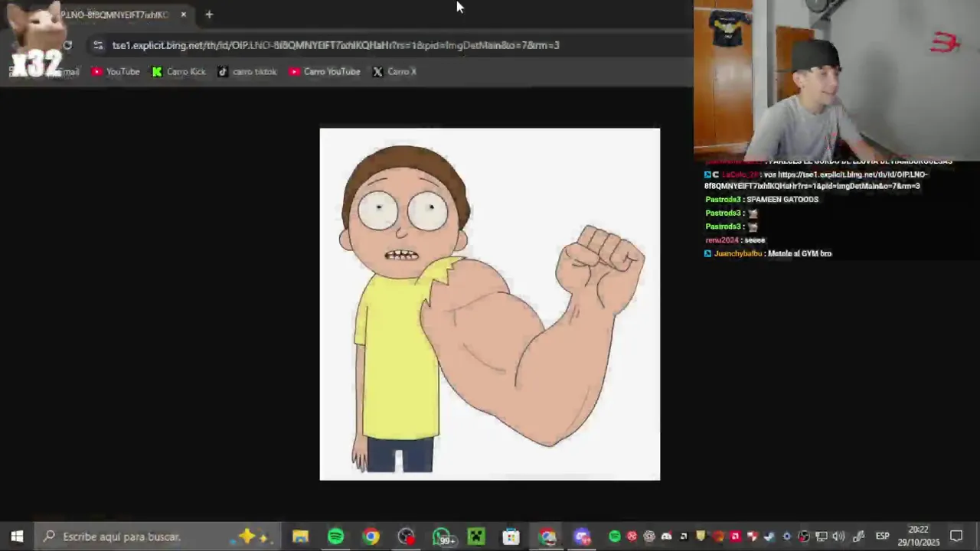Open the clock showing 20:22
The height and width of the screenshot is (551, 980).
pos(919,536)
